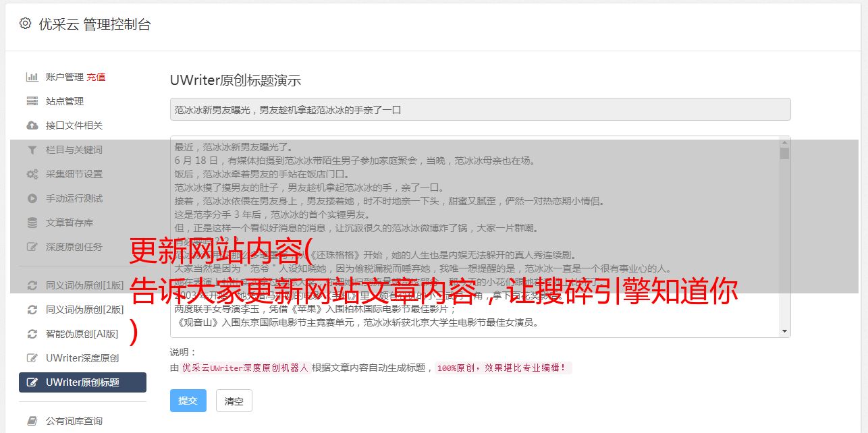Click the filter icon for 栏目与关键词
868x433 pixels.
pyautogui.click(x=32, y=150)
